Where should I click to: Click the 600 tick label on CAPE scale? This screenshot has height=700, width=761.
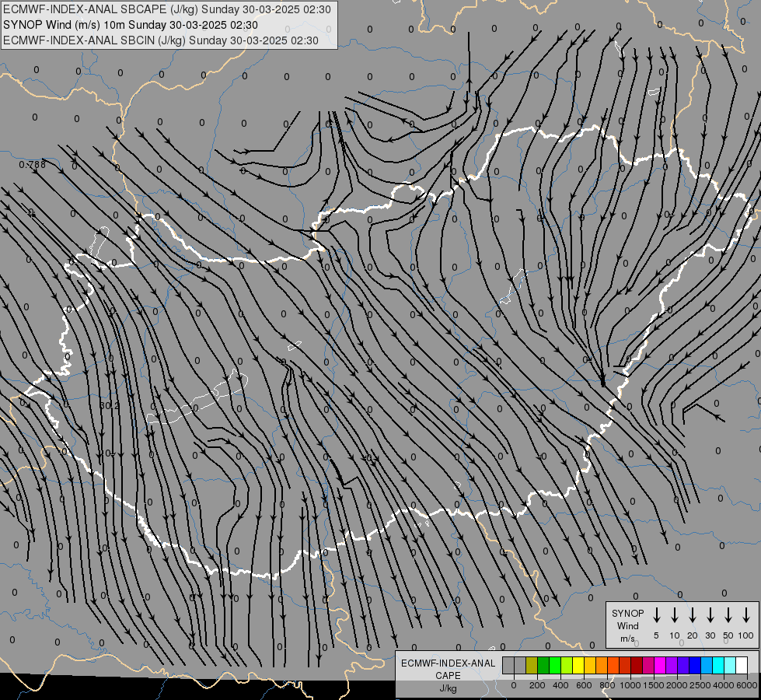coord(584,685)
